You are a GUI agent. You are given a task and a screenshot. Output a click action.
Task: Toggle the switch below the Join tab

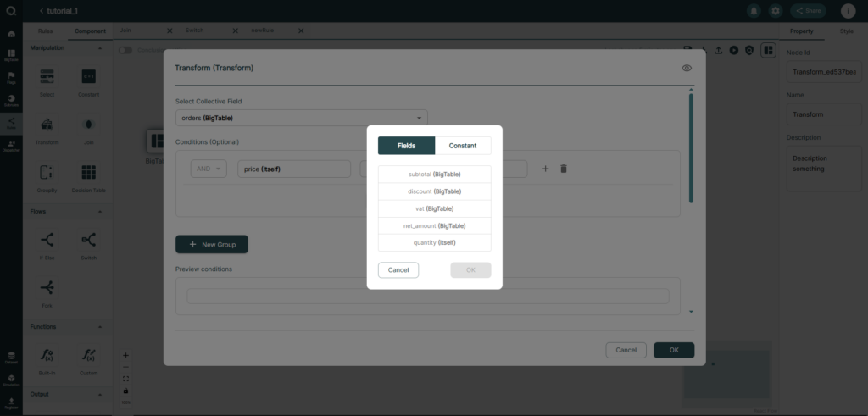[125, 50]
